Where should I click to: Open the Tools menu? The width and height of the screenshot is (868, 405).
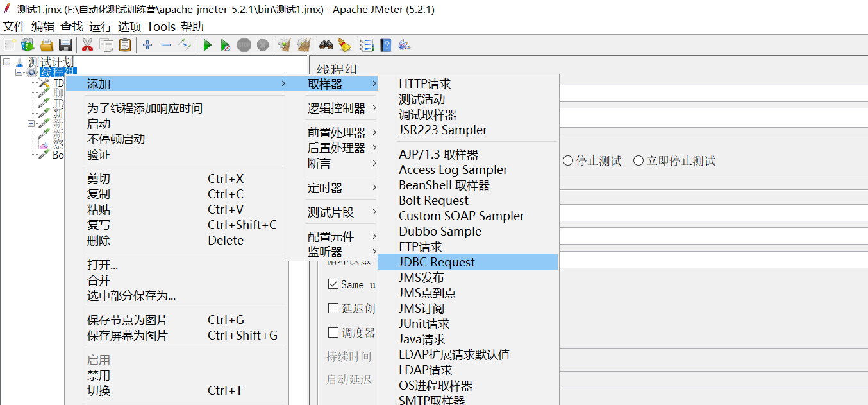161,26
